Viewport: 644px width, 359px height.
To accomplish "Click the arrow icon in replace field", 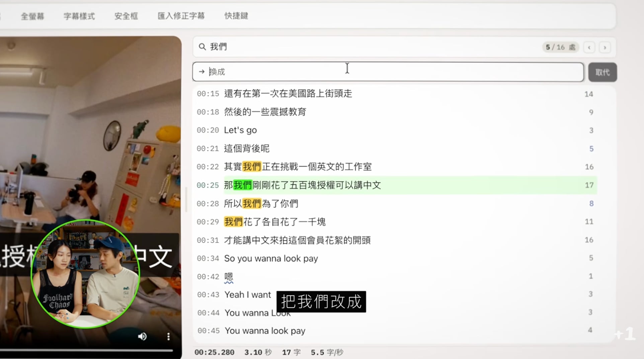I will coord(202,72).
